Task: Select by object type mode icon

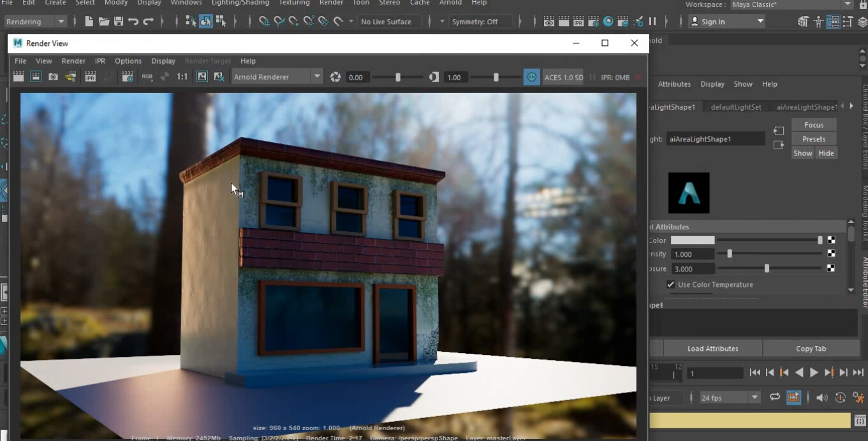Action: click(205, 22)
